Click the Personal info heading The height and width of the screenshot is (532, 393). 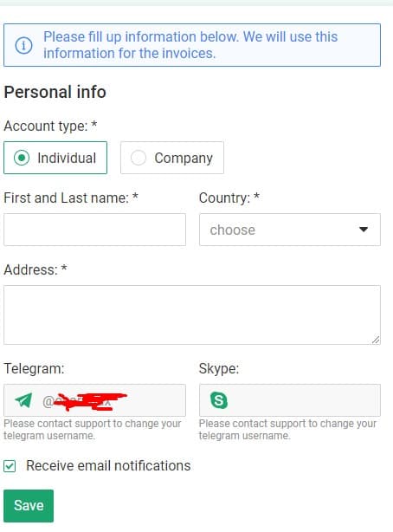pyautogui.click(x=55, y=92)
